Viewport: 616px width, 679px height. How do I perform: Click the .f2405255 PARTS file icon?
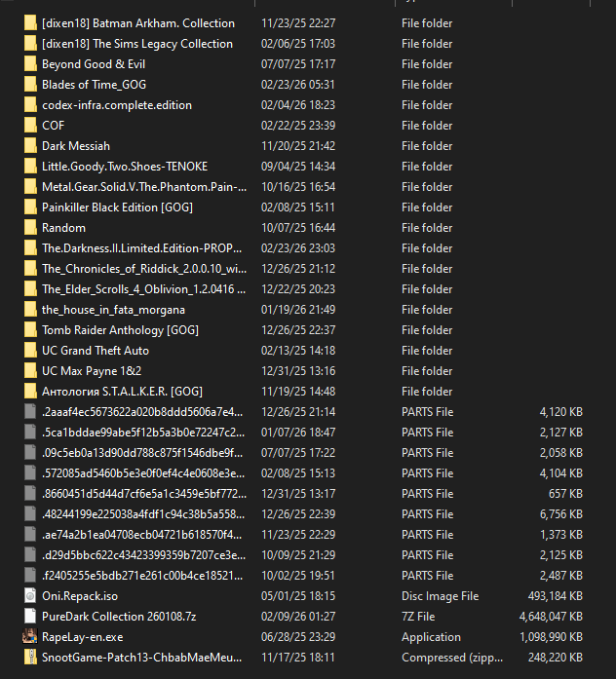[x=30, y=576]
